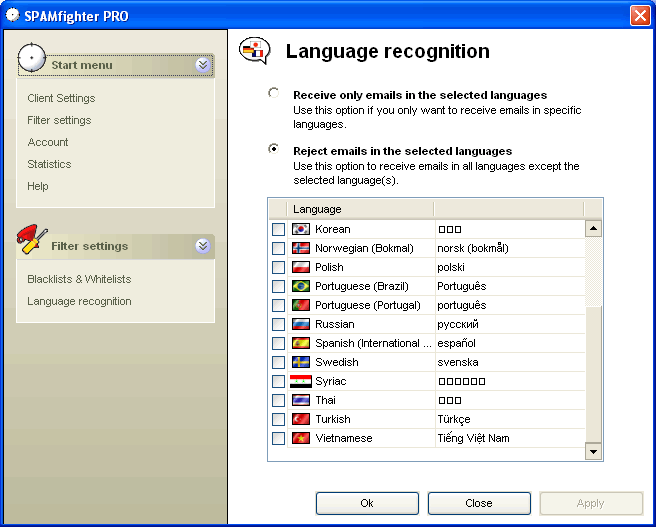Click the list scrollbar up arrow
Screen dimensions: 656x527
pyautogui.click(x=593, y=228)
